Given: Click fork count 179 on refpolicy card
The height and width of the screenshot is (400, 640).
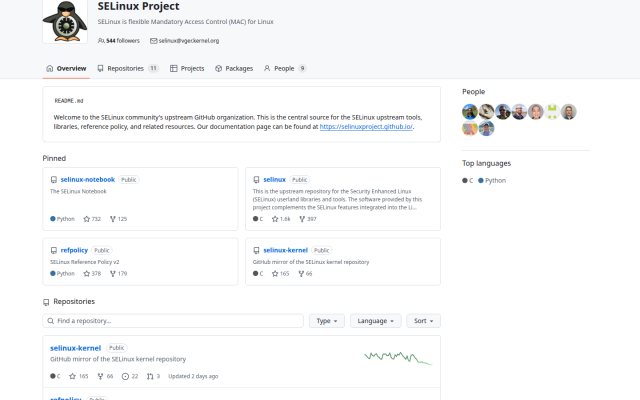Looking at the screenshot, I should 118,273.
